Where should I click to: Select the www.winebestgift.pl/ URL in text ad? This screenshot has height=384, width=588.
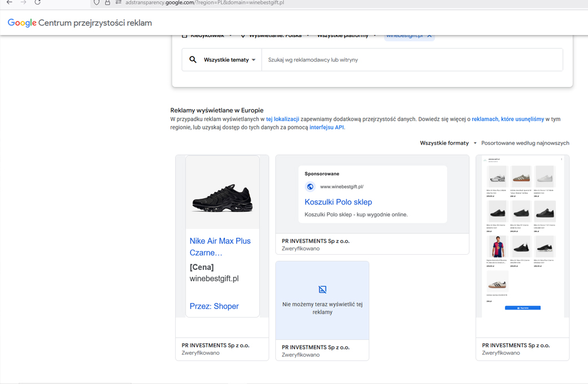341,186
